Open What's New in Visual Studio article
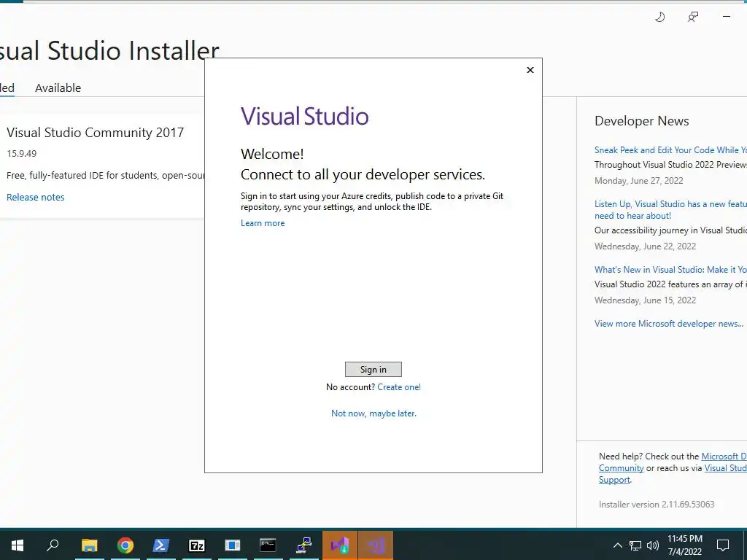This screenshot has height=560, width=747. (670, 270)
